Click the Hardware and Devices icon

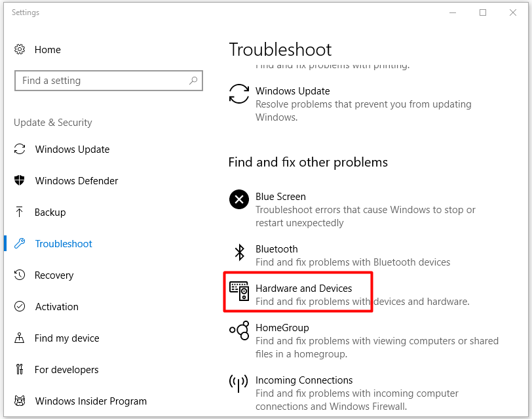pyautogui.click(x=239, y=291)
